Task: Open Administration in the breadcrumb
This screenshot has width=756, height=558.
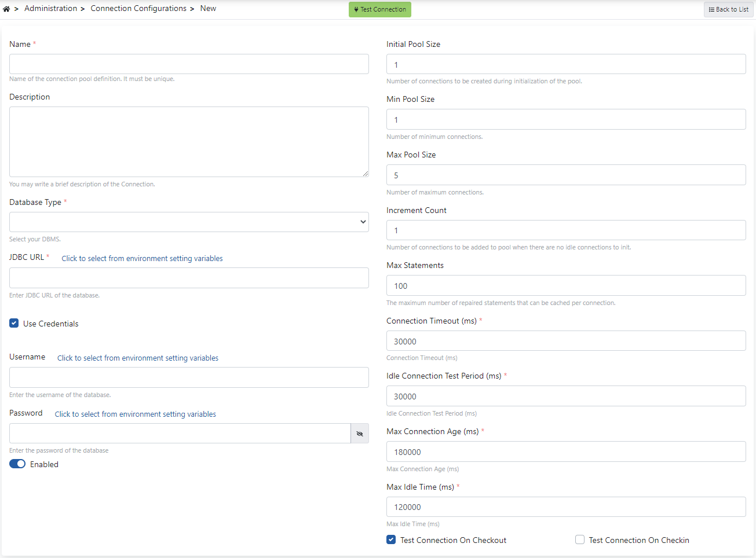Action: 50,9
